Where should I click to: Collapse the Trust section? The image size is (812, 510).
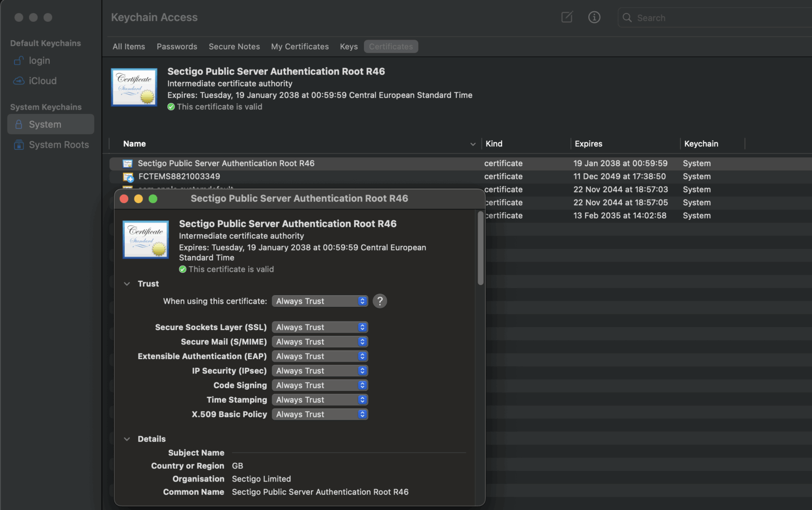pos(127,284)
